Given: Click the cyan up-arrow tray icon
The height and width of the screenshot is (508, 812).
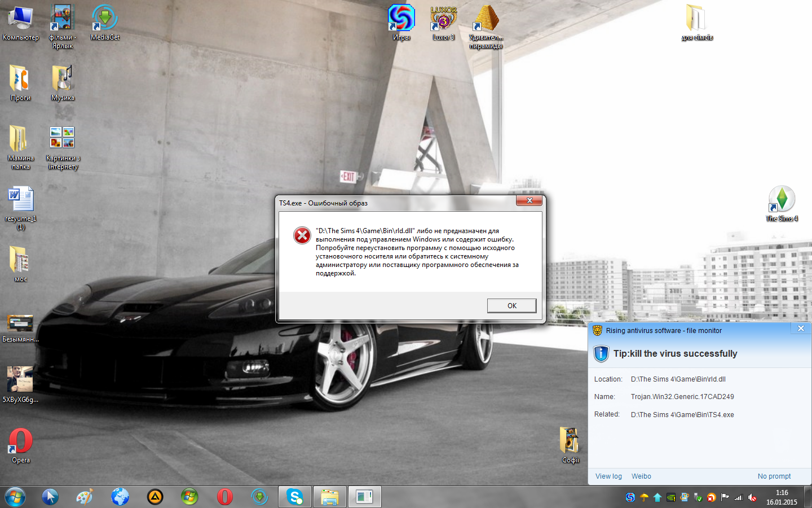Looking at the screenshot, I should point(657,497).
